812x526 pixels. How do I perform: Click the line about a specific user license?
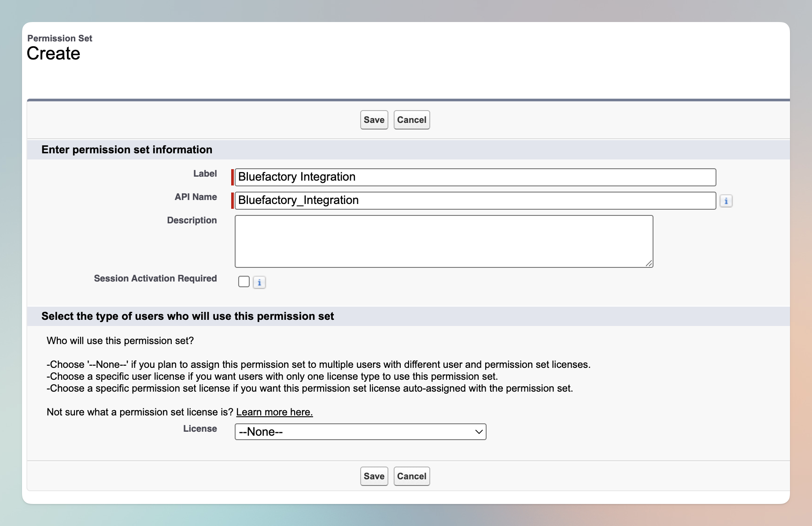(272, 376)
